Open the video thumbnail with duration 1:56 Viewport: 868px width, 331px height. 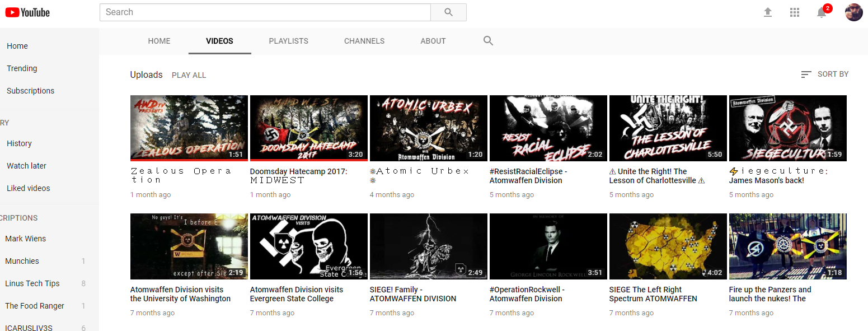[x=308, y=246]
